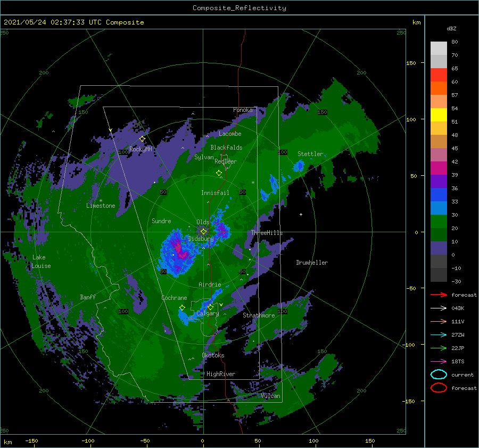The image size is (479, 448).
Task: Click the Airdrie city label
Action: click(x=210, y=284)
